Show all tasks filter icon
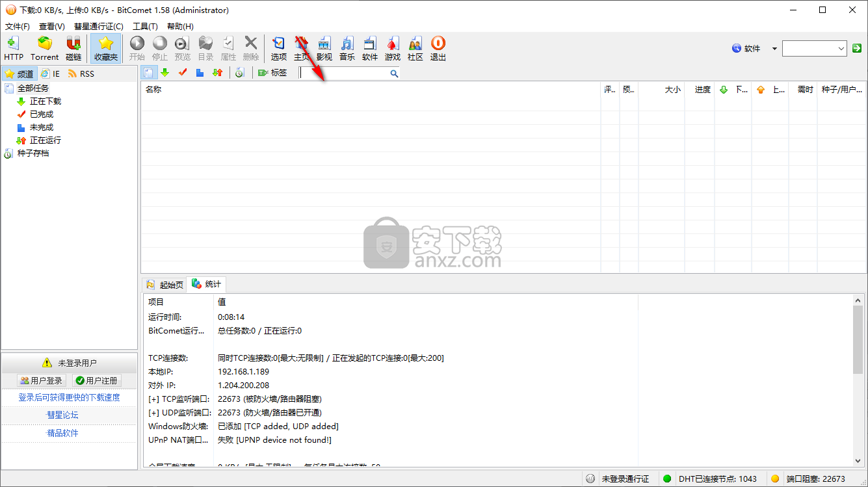 pyautogui.click(x=149, y=73)
